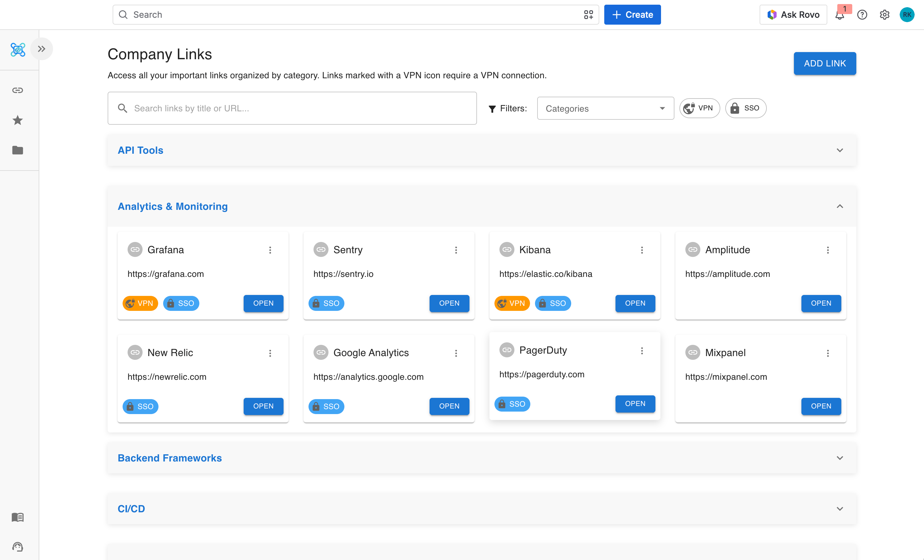Click the app logo icon in sidebar
This screenshot has height=560, width=924.
pyautogui.click(x=17, y=50)
